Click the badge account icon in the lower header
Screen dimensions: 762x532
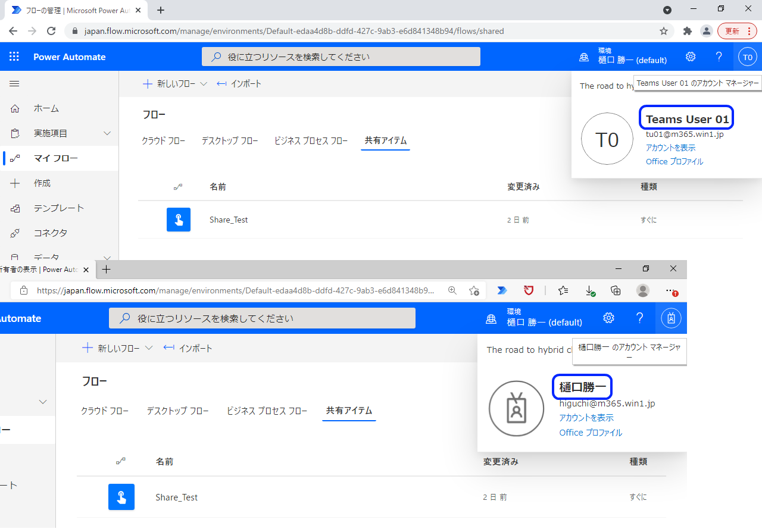(671, 318)
